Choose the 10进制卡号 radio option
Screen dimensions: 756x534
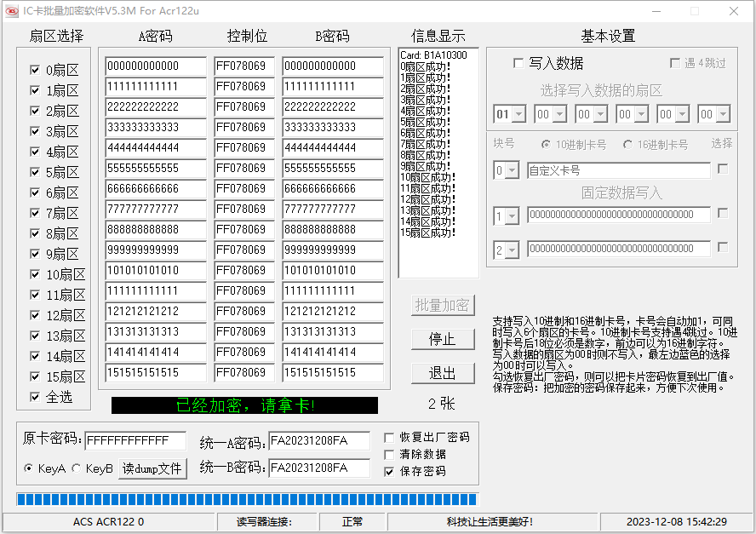(546, 144)
